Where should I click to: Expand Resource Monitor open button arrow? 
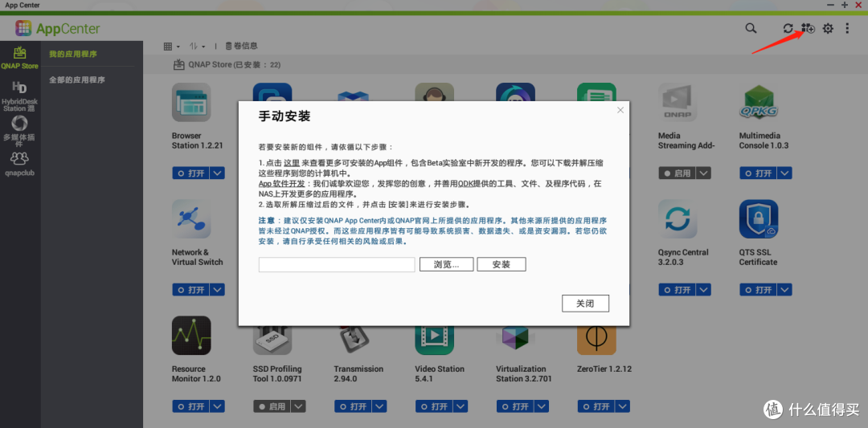point(218,406)
